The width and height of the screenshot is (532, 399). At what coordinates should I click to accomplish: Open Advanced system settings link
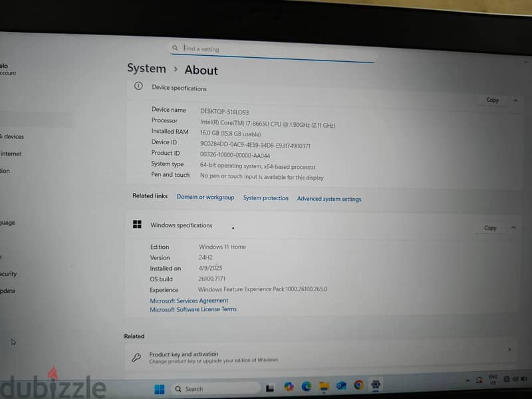(329, 199)
